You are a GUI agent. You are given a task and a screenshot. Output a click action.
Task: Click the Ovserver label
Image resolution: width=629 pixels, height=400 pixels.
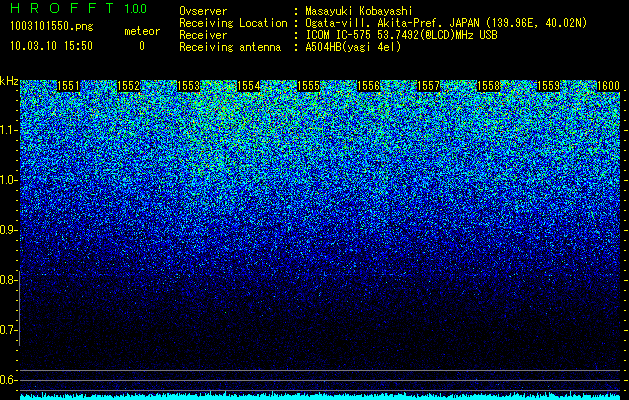click(x=203, y=11)
